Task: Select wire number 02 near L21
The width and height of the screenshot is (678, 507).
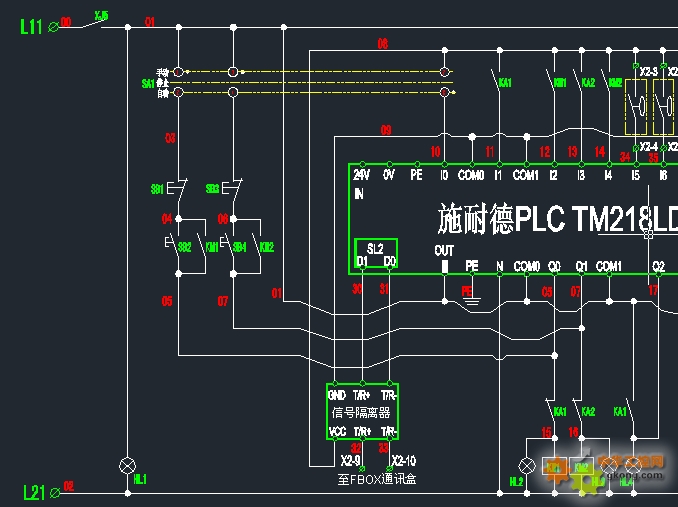Action: (x=69, y=486)
